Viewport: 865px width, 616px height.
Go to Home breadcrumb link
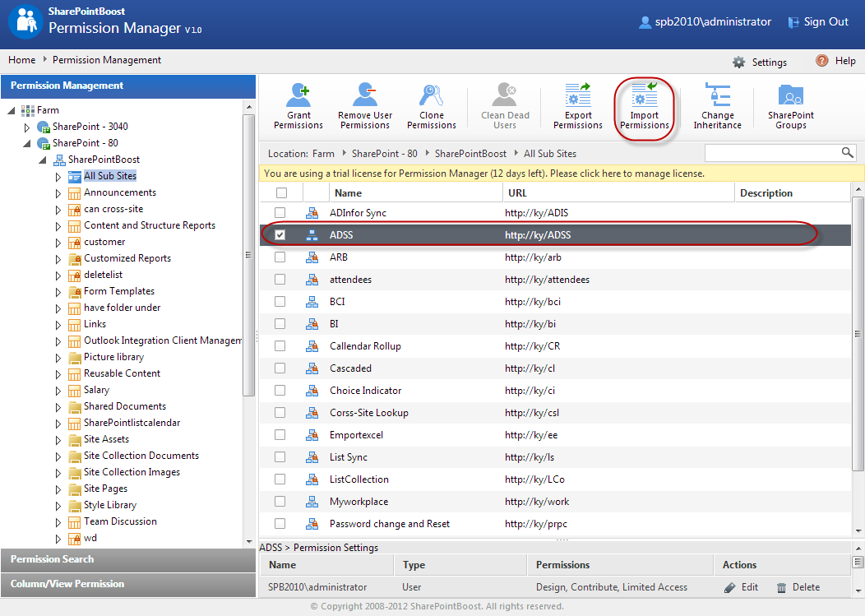tap(21, 60)
